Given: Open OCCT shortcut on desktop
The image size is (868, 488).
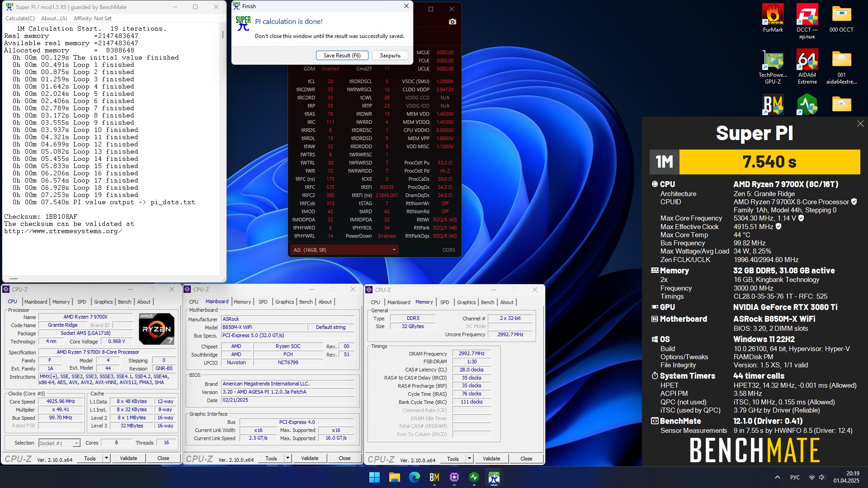Looking at the screenshot, I should pyautogui.click(x=807, y=21).
